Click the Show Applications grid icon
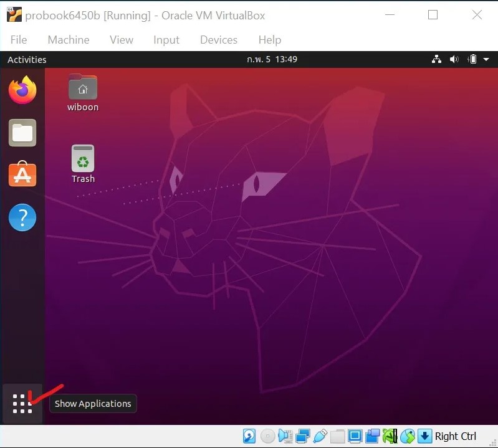 pyautogui.click(x=22, y=404)
